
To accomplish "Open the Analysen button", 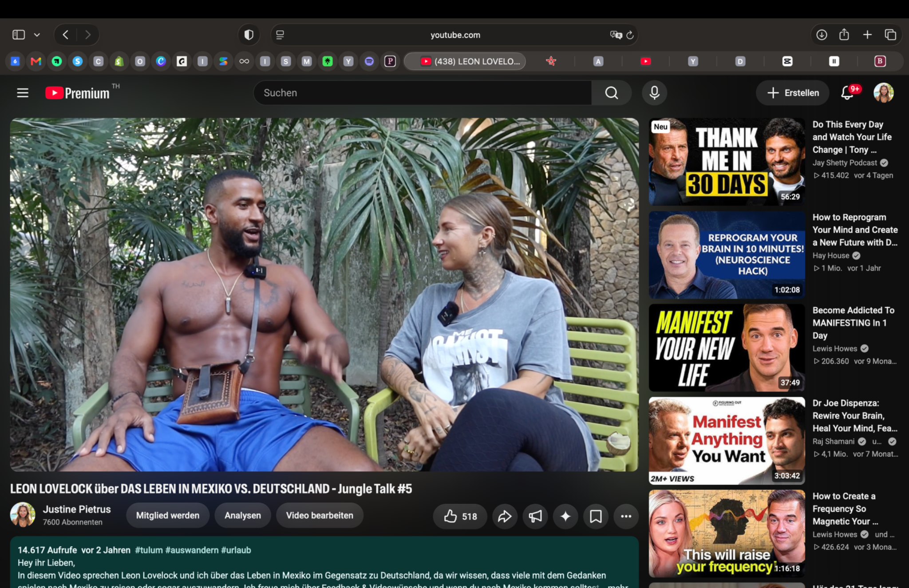I will 243,515.
